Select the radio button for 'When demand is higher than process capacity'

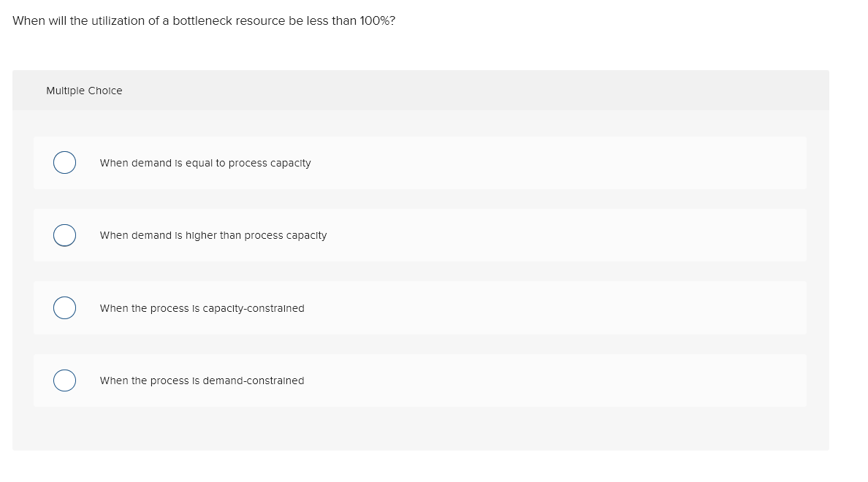64,235
